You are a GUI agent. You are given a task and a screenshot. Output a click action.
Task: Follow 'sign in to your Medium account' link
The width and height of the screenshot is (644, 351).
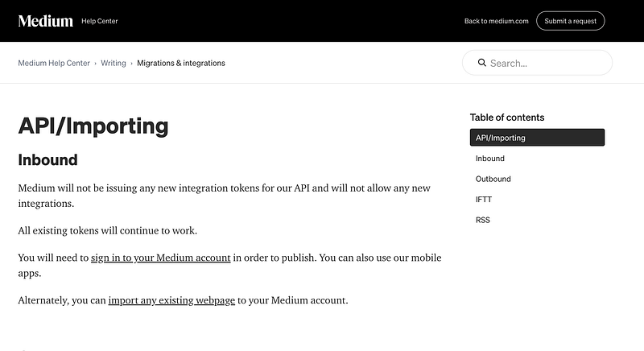click(160, 258)
